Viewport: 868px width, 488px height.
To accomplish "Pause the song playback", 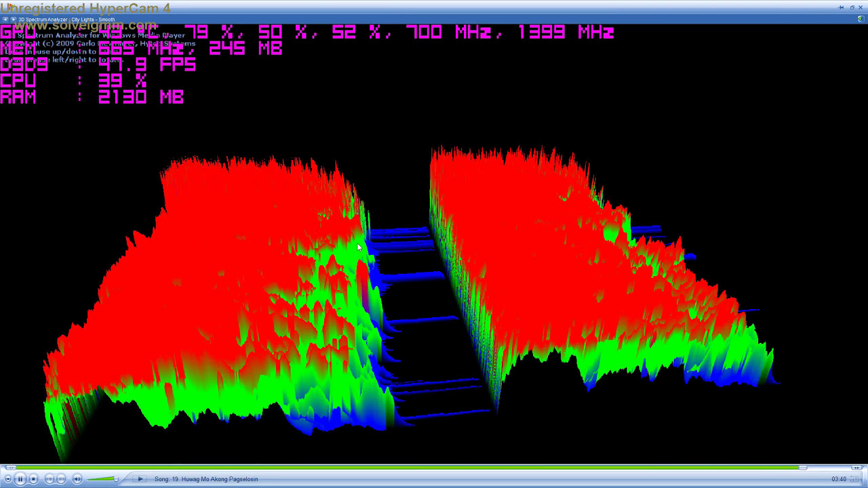I will coord(20,479).
